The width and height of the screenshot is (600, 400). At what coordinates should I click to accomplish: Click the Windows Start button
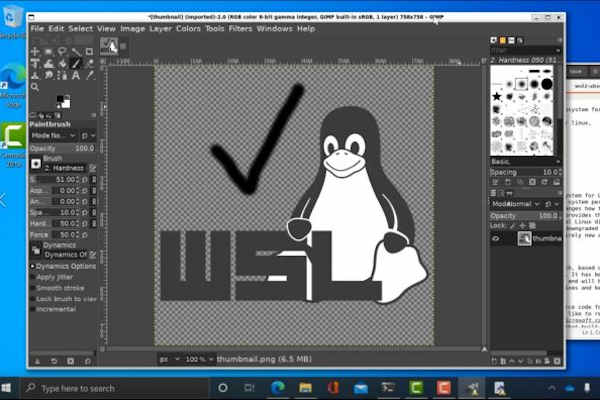click(6, 388)
